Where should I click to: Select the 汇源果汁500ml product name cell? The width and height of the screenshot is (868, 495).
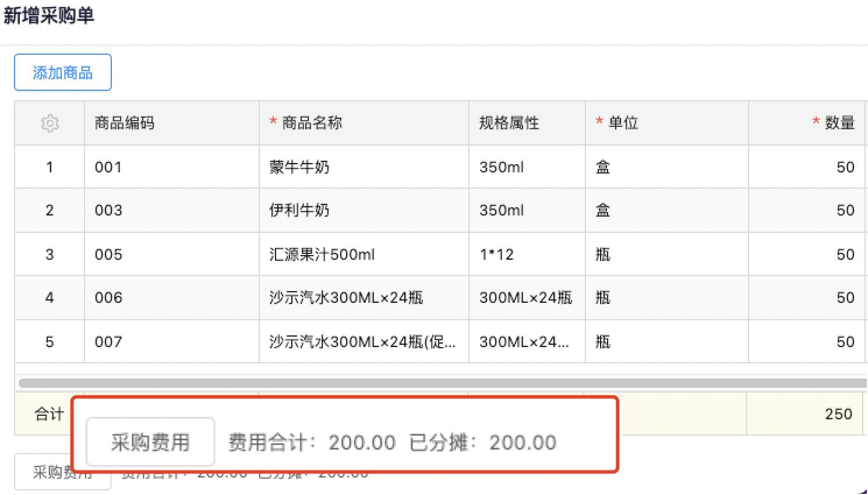pyautogui.click(x=322, y=254)
